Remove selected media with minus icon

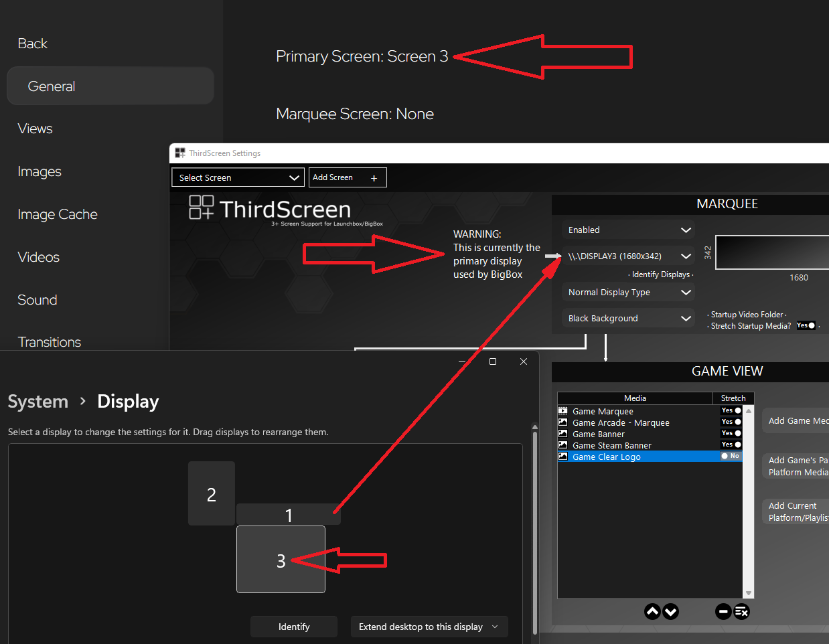click(723, 611)
